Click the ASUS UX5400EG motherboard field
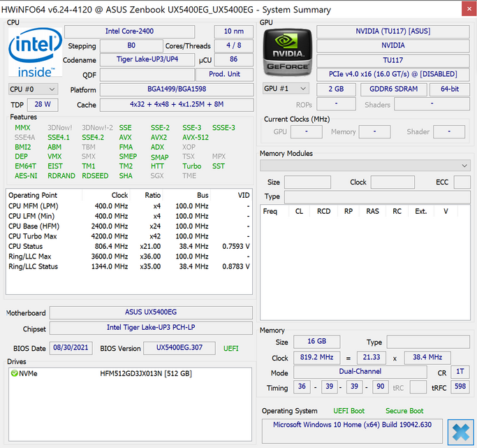Screen dimensions: 477x448 pyautogui.click(x=151, y=312)
